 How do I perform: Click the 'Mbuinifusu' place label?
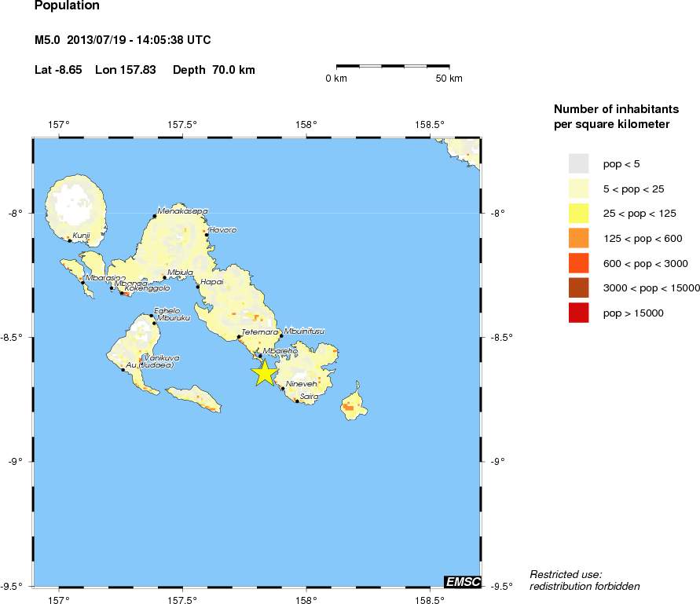click(305, 331)
